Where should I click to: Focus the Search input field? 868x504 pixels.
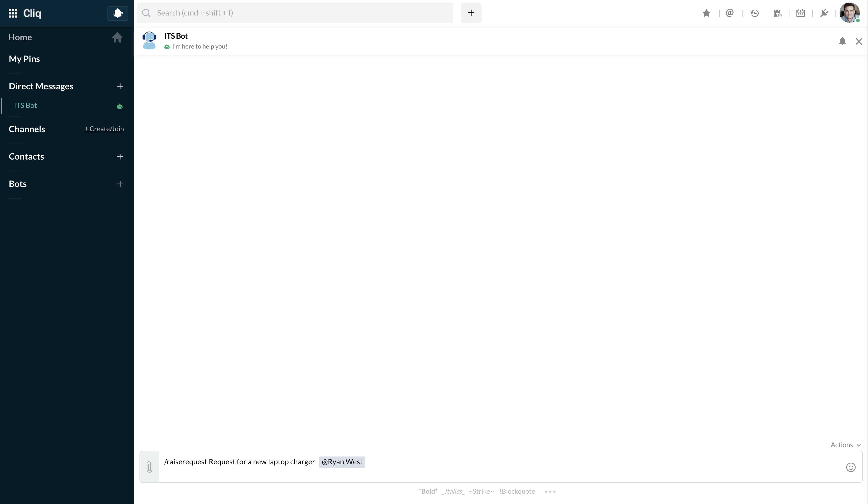click(x=300, y=13)
